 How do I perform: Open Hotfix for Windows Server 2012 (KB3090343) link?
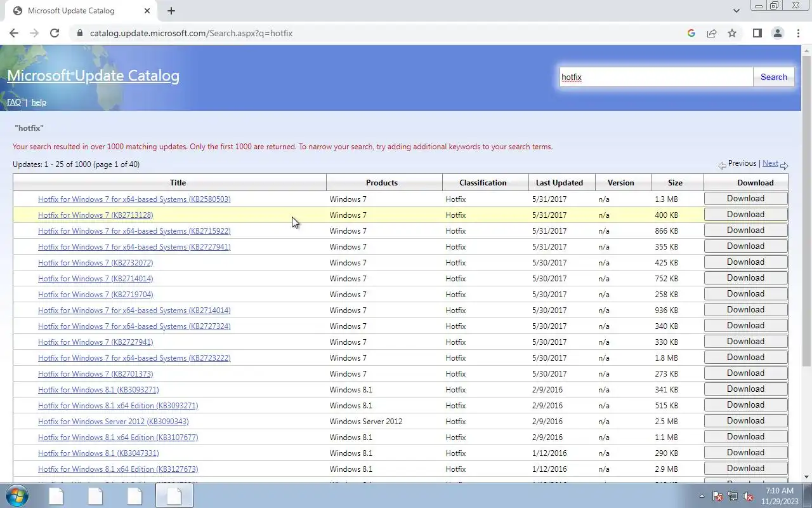(x=113, y=422)
